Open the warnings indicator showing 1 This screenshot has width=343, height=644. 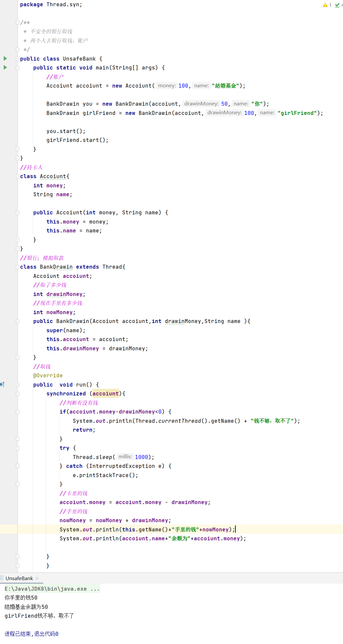[327, 5]
